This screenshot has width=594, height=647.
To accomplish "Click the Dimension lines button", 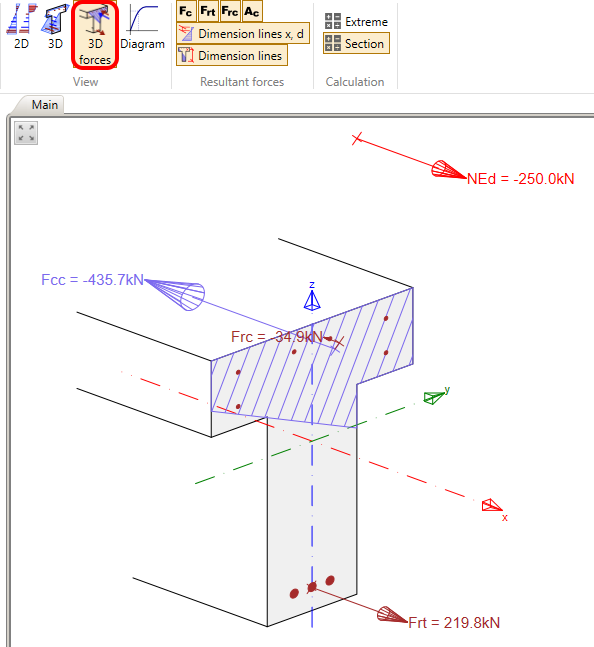I will tap(232, 55).
